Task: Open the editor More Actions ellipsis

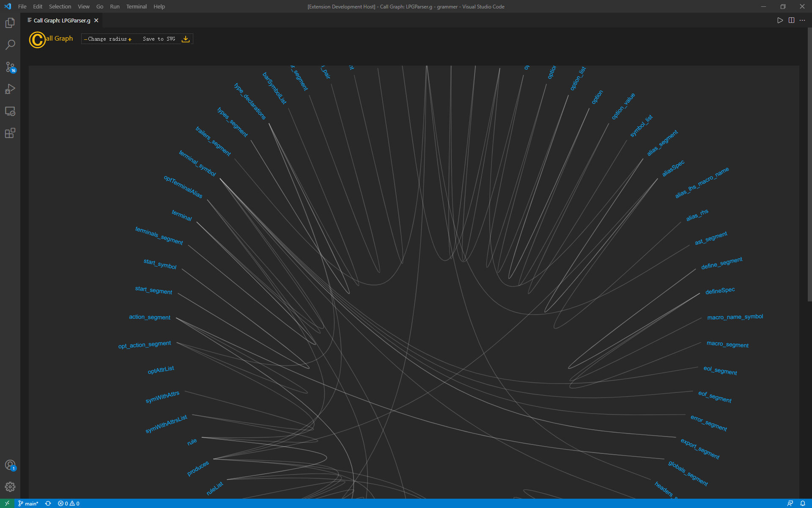Action: tap(802, 20)
